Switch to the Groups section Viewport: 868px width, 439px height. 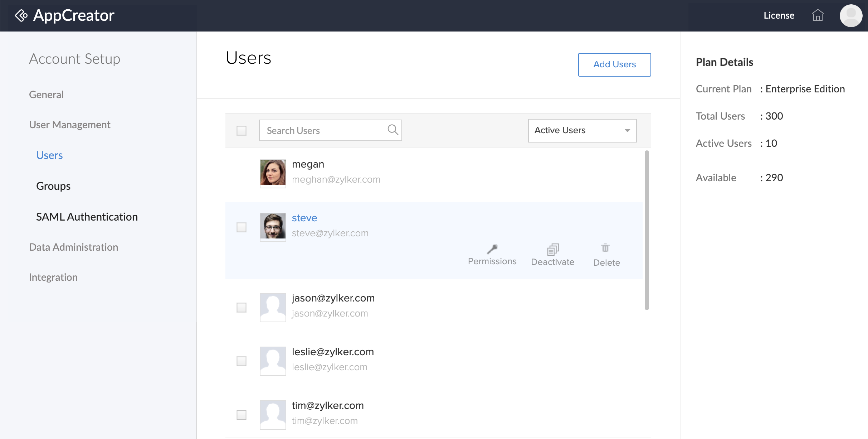point(53,186)
